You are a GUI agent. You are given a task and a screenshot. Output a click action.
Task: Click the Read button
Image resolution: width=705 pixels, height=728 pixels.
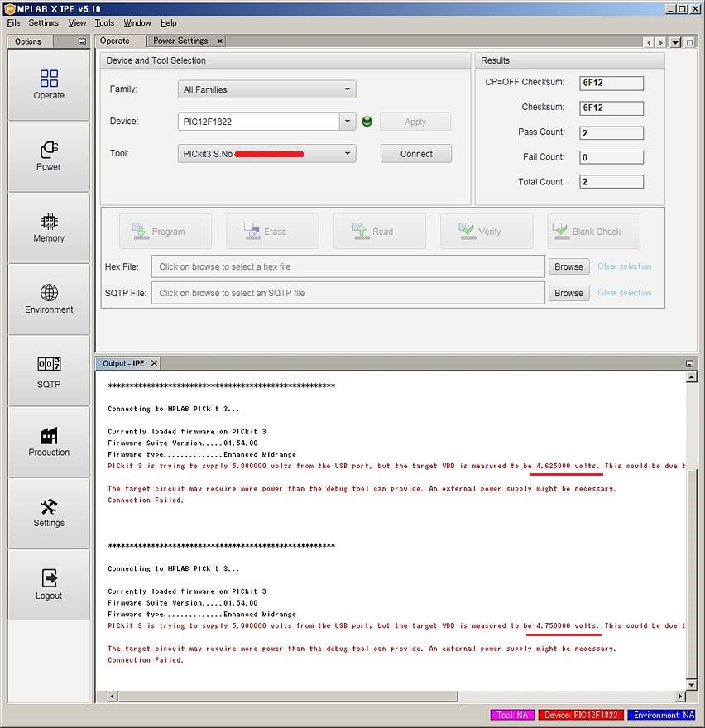pyautogui.click(x=380, y=231)
